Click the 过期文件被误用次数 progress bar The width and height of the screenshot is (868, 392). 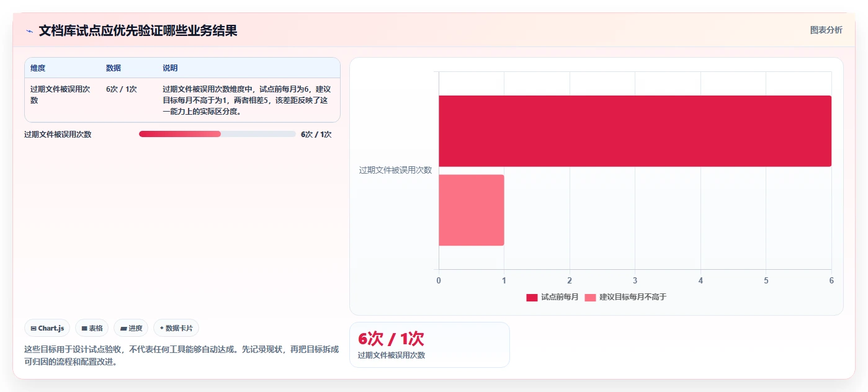(x=217, y=134)
